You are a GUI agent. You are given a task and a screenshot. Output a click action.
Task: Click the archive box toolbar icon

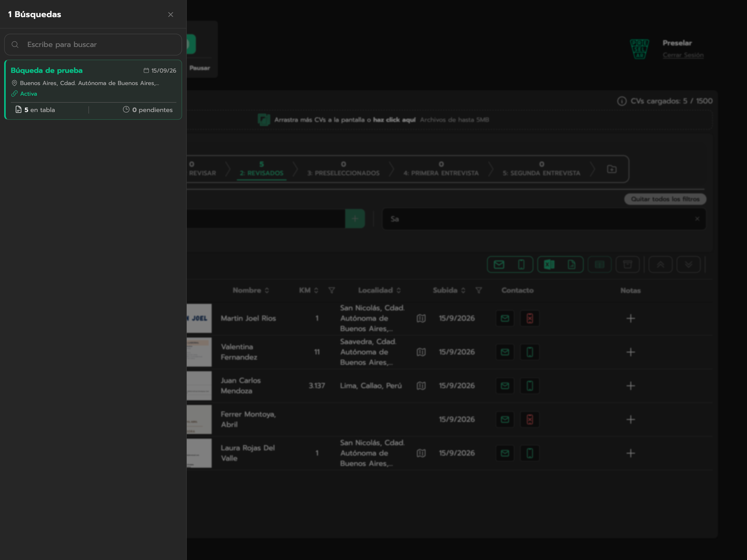[x=627, y=264]
